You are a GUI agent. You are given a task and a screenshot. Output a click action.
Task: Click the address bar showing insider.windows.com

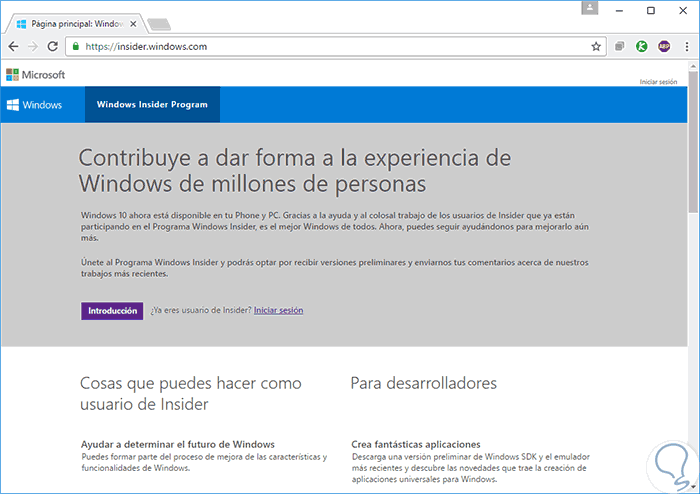pos(335,46)
